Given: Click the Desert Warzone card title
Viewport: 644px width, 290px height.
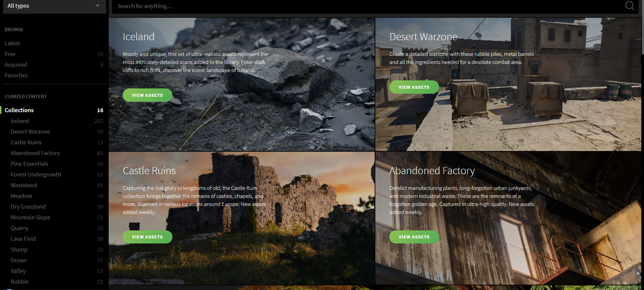Looking at the screenshot, I should point(423,37).
